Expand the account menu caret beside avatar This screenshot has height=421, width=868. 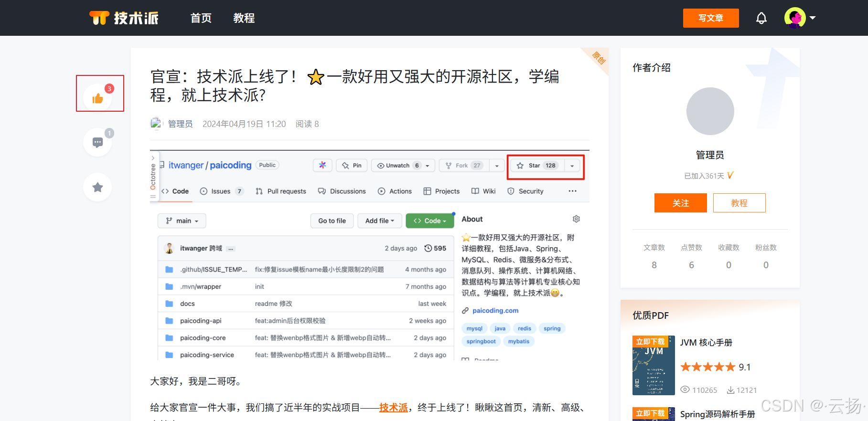coord(813,18)
